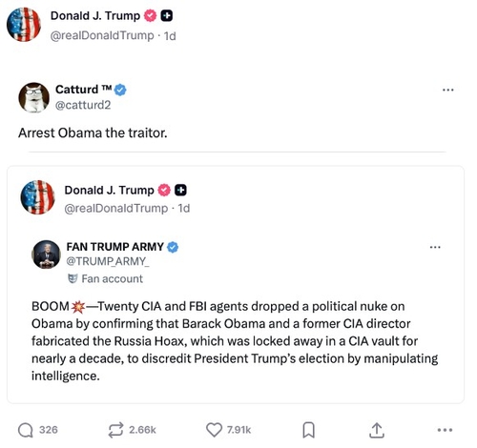
Task: Open quoted Donald J. Trump flag avatar
Action: tap(37, 197)
